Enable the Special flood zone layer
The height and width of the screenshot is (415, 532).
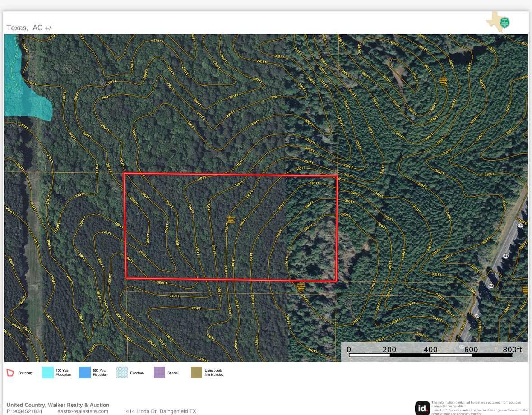(x=159, y=373)
